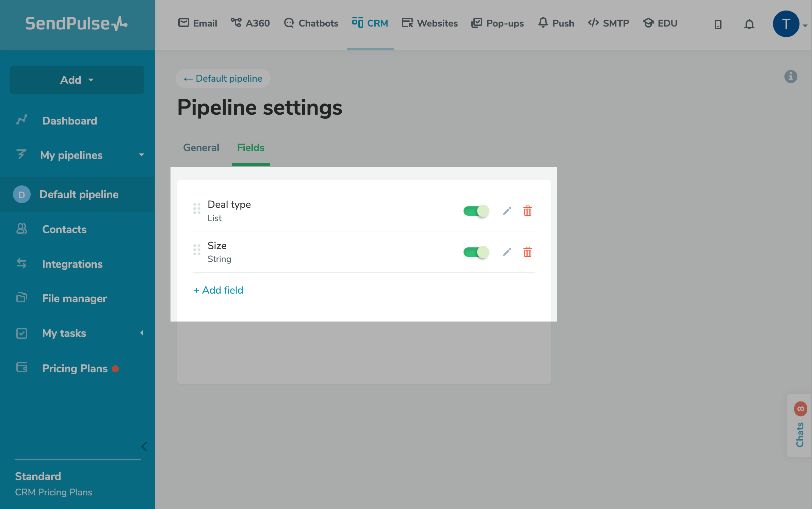
Task: Click the CRM Pricing Plans link
Action: point(53,492)
